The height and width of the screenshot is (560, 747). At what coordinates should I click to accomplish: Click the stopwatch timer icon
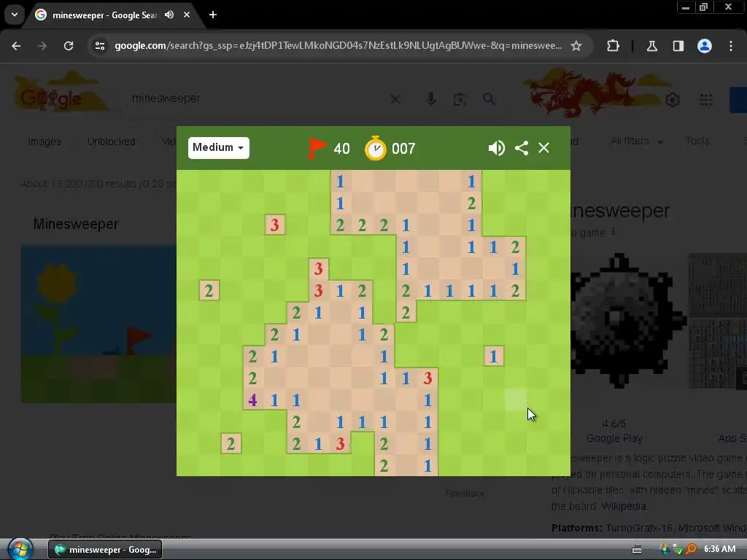(376, 148)
